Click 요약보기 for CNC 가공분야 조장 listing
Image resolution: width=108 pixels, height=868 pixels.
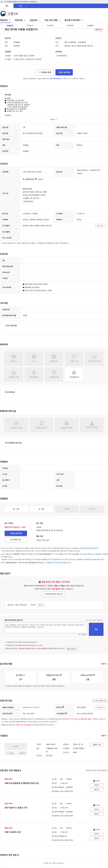pyautogui.click(x=97, y=834)
